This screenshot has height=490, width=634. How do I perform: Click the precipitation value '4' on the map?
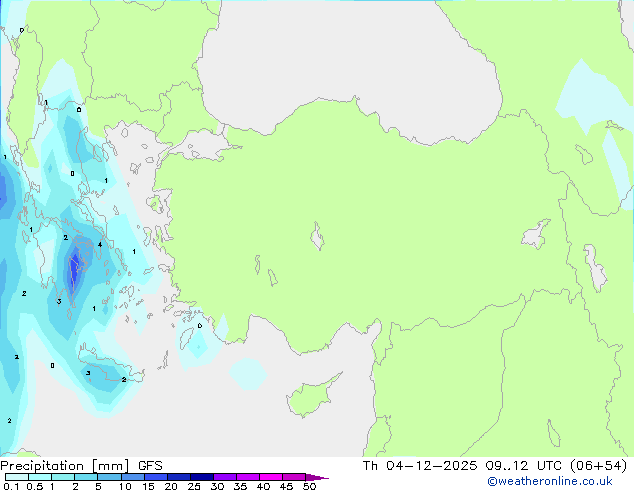tap(100, 244)
